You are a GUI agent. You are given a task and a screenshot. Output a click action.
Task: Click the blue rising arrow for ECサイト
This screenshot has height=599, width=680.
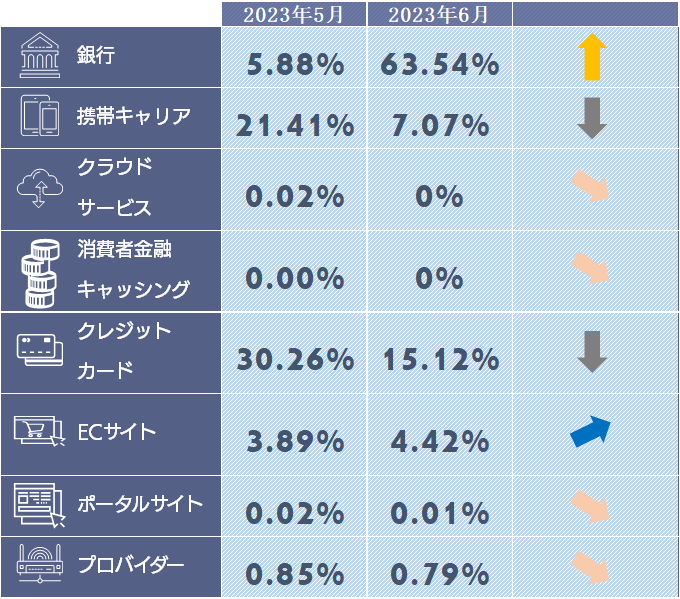pos(590,430)
